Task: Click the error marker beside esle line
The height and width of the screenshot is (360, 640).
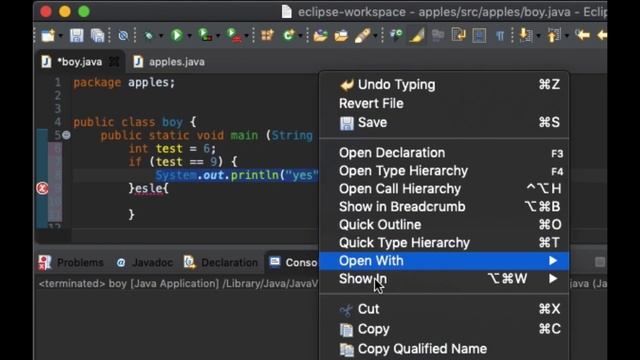Action: pyautogui.click(x=42, y=188)
